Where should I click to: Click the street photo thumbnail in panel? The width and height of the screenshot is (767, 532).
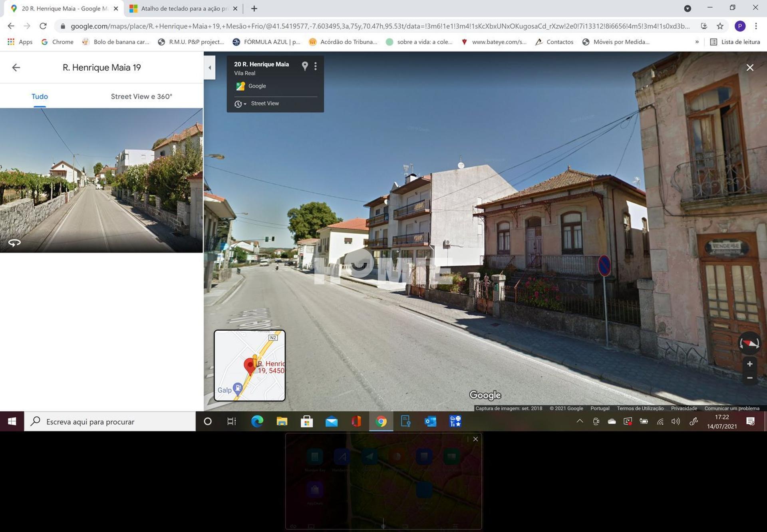(101, 180)
